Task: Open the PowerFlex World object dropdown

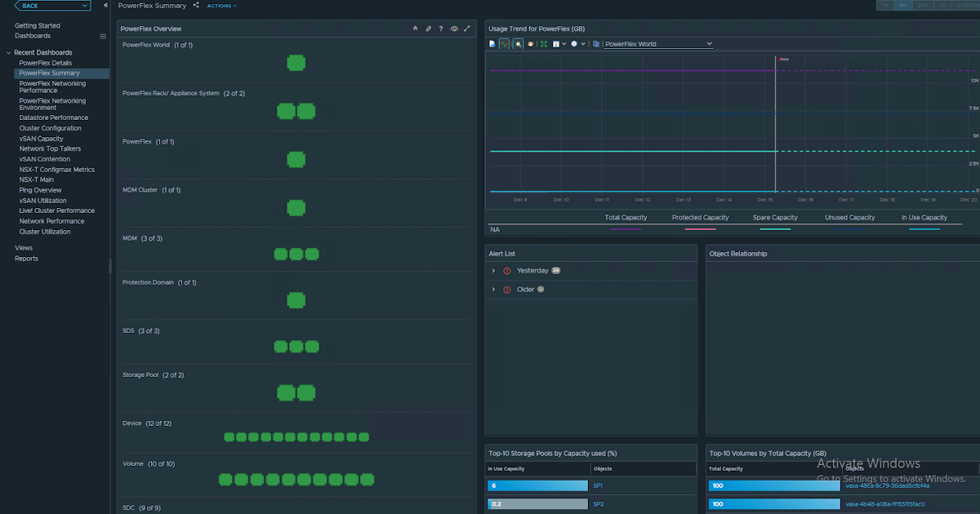Action: click(658, 44)
